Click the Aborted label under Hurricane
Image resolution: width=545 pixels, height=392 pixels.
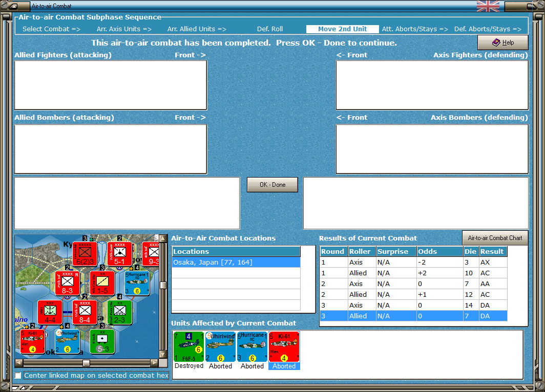pos(253,366)
